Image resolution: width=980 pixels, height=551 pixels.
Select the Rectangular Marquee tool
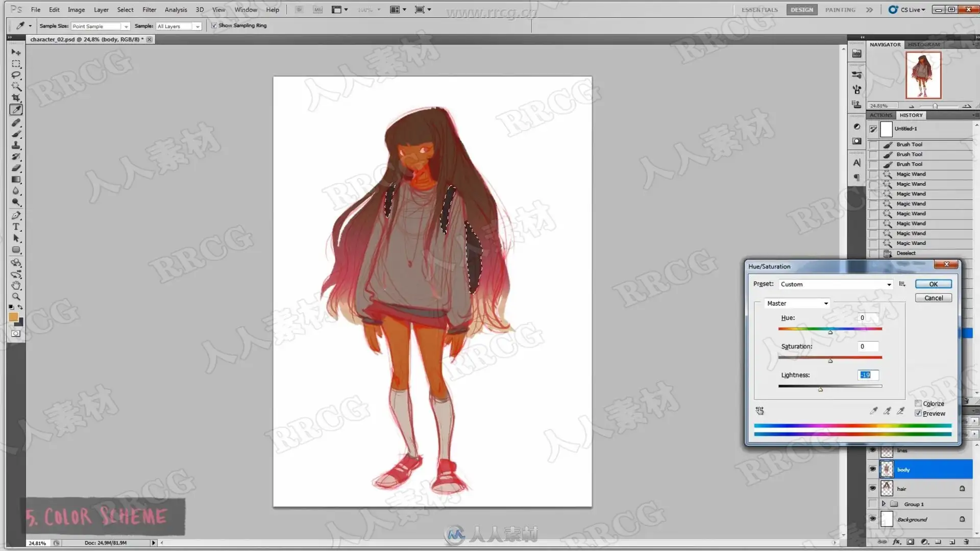point(16,64)
